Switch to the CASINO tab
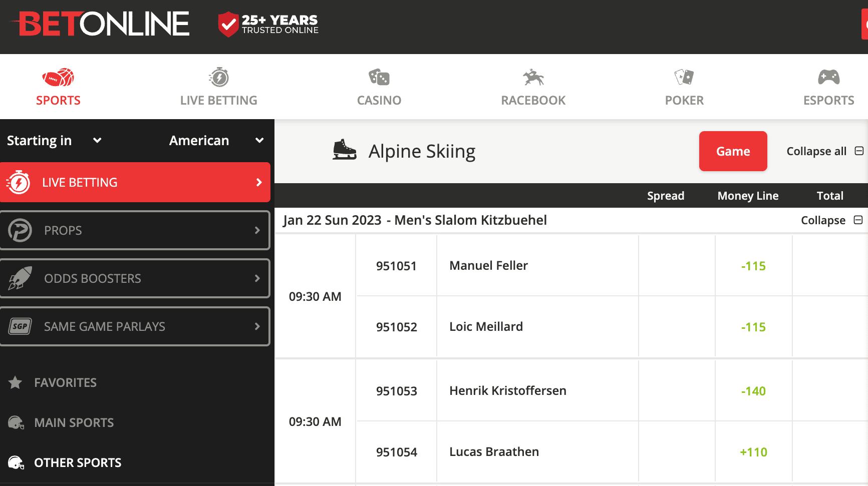The image size is (868, 486). pyautogui.click(x=379, y=100)
